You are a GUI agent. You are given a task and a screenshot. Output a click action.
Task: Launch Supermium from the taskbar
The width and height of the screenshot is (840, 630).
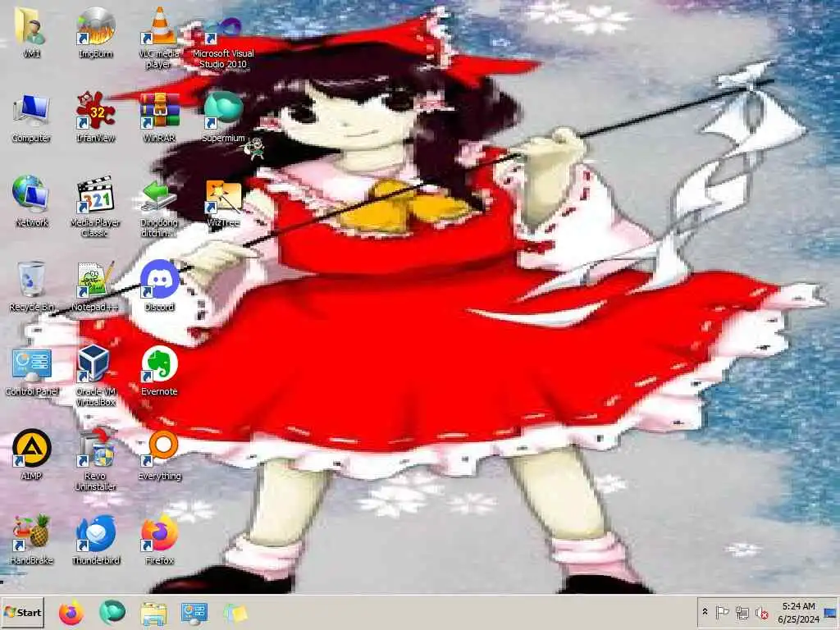[x=112, y=612]
